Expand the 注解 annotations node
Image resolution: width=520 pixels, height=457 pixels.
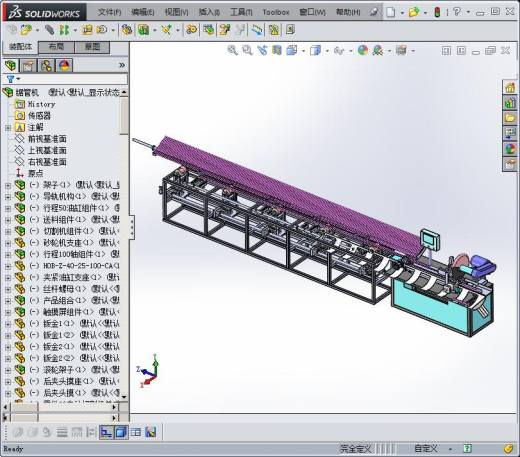click(8, 127)
